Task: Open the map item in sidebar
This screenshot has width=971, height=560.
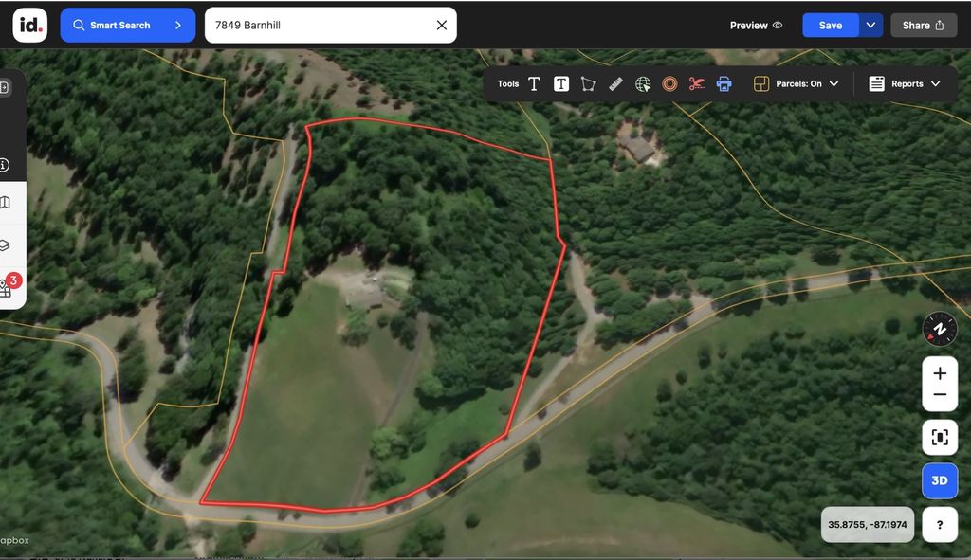Action: coord(5,203)
